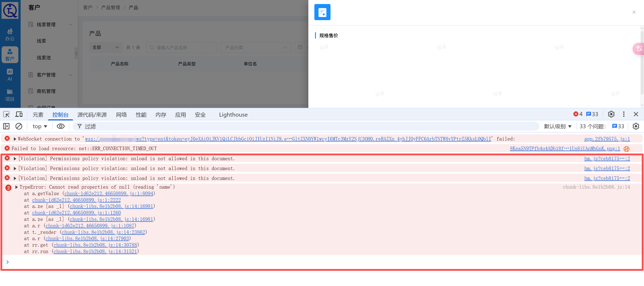Image resolution: width=644 pixels, height=286 pixels.
Task: Expand the WebSocket connection error message
Action: coord(15,139)
